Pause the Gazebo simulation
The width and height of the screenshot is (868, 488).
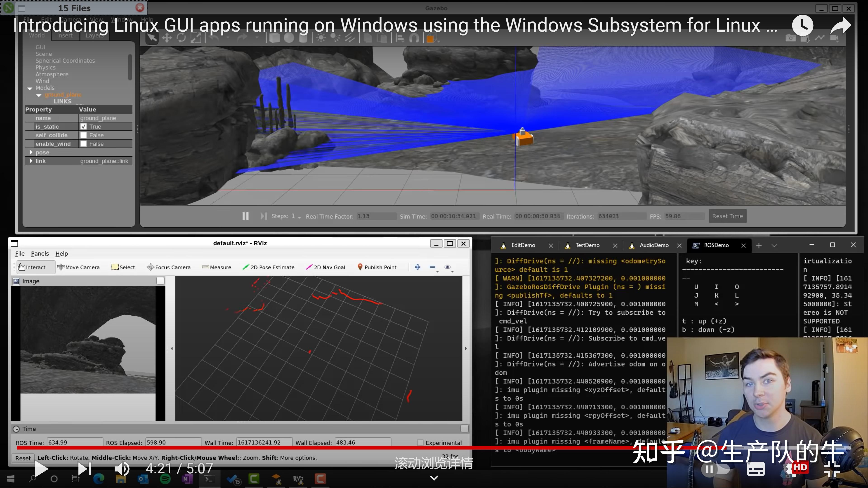click(245, 216)
